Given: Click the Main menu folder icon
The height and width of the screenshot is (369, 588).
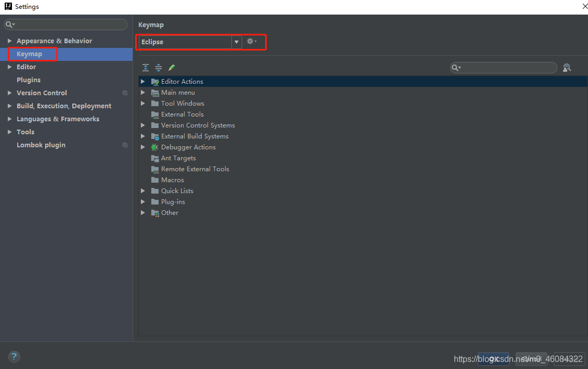Looking at the screenshot, I should tap(155, 92).
